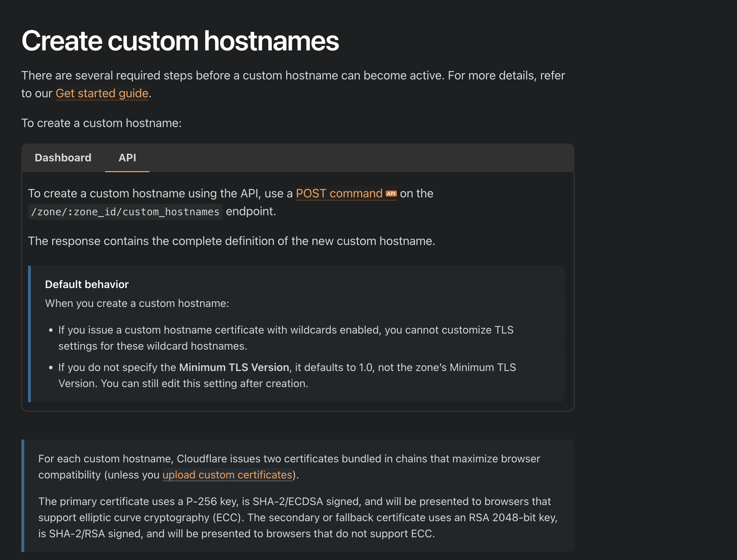Click the 'To create a custom hostname:' line
Screen dimensions: 737x560
(101, 123)
